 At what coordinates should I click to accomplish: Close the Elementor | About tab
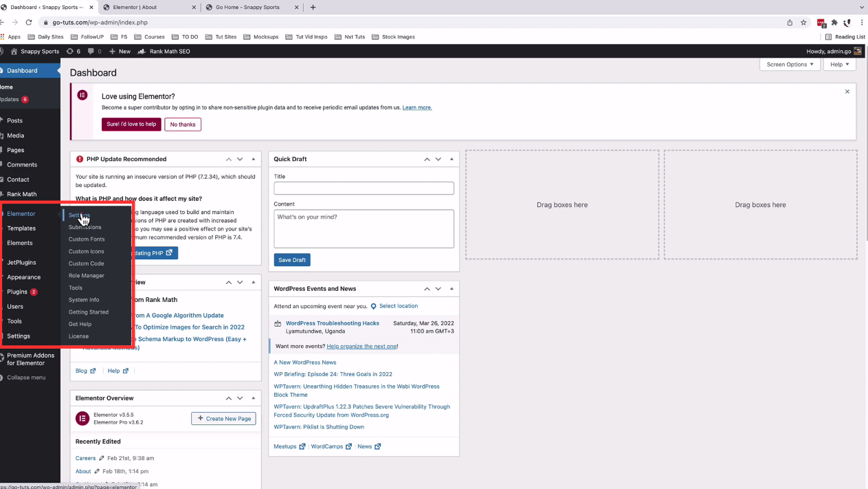[194, 7]
